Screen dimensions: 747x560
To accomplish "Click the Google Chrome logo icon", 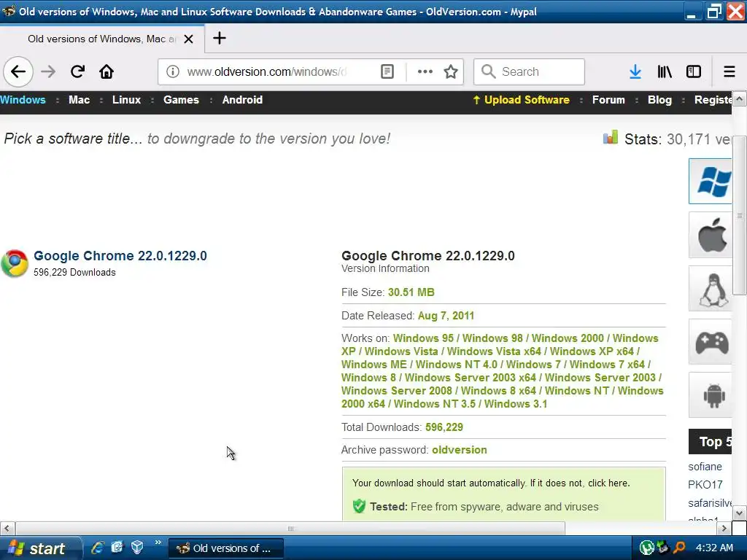I will [x=15, y=263].
